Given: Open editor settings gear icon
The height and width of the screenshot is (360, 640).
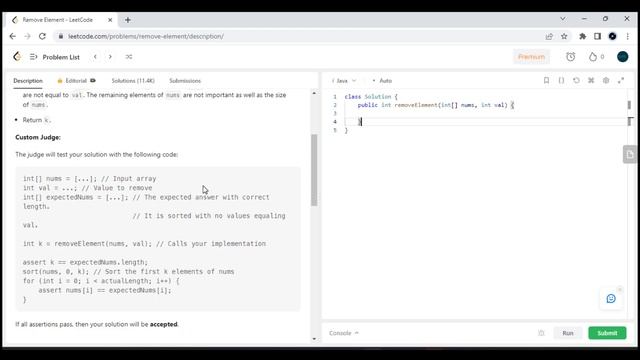Looking at the screenshot, I should pyautogui.click(x=606, y=80).
